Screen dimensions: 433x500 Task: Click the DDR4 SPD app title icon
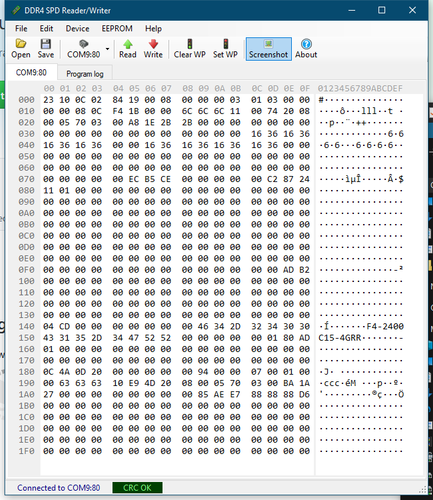coord(16,10)
